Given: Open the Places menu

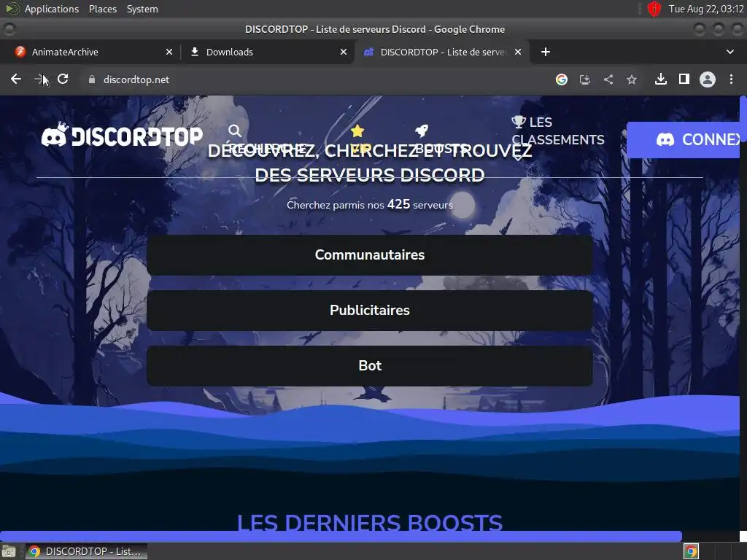Looking at the screenshot, I should 102,9.
